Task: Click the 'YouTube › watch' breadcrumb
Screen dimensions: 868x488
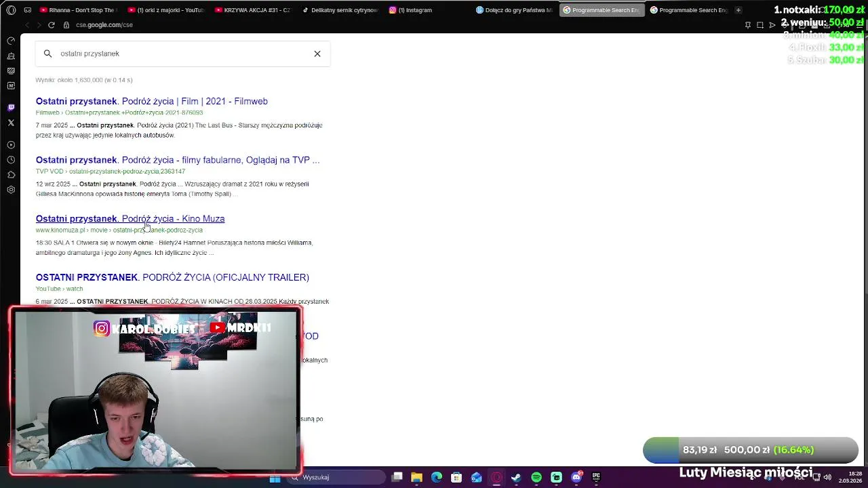Action: point(59,289)
